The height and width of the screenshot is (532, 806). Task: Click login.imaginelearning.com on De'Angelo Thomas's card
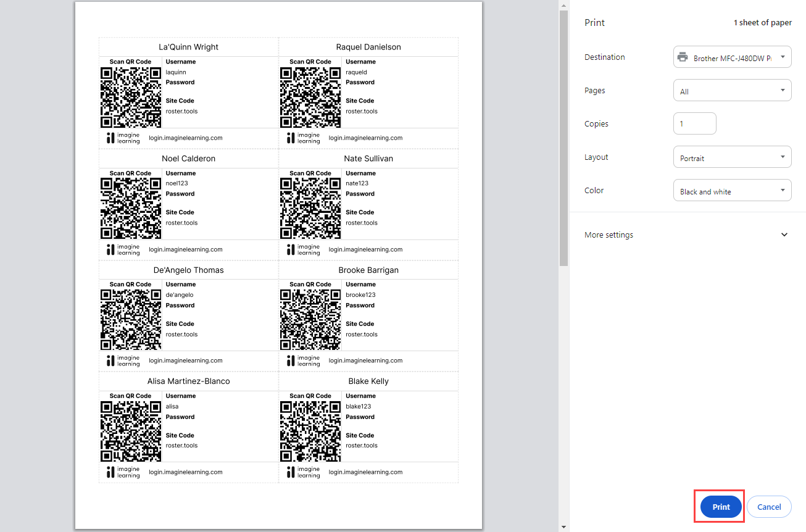pyautogui.click(x=185, y=360)
